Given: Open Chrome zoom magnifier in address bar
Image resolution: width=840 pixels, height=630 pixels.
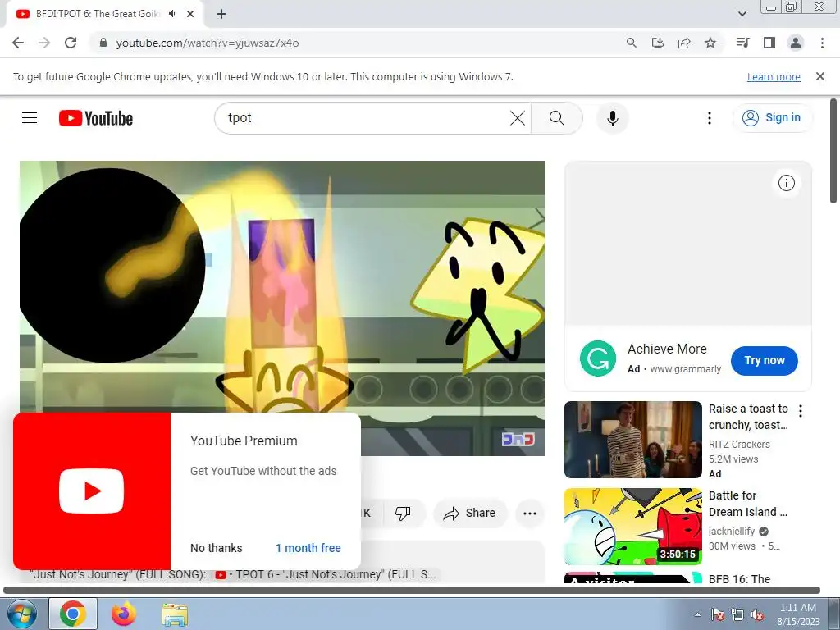Looking at the screenshot, I should tap(631, 43).
